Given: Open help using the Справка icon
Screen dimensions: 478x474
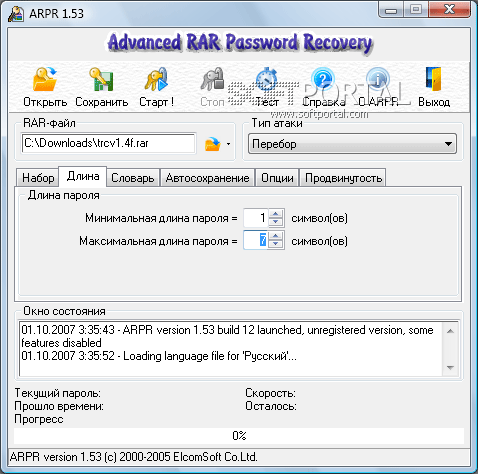Looking at the screenshot, I should tap(322, 79).
